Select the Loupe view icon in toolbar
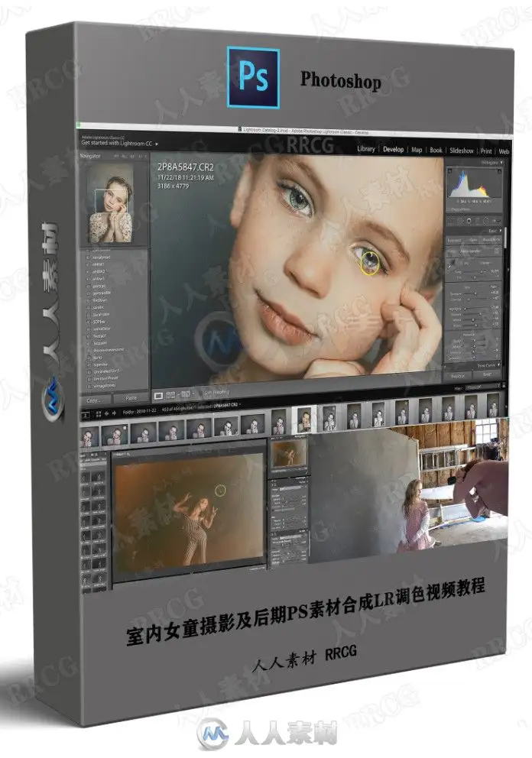This screenshot has height=758, width=532. click(x=158, y=396)
